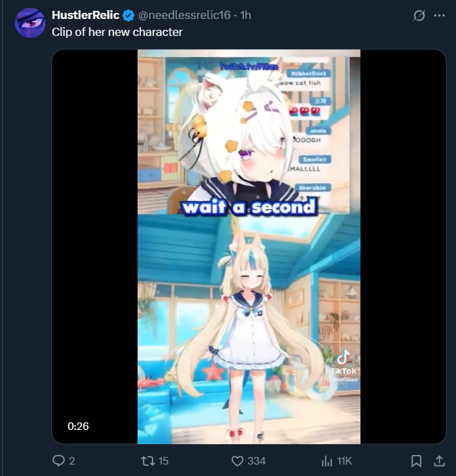
Task: Reply using the comment bubble icon
Action: coord(58,460)
